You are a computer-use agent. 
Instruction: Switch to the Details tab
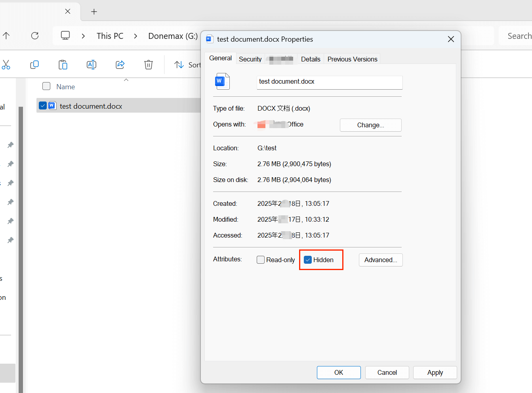311,59
